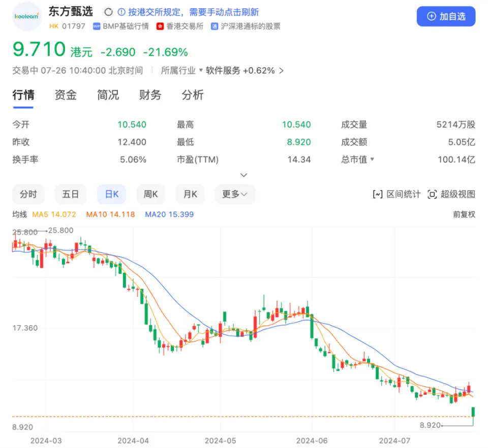This screenshot has width=488, height=448.
Task: Switch to the 财务 financials tab
Action: point(150,95)
